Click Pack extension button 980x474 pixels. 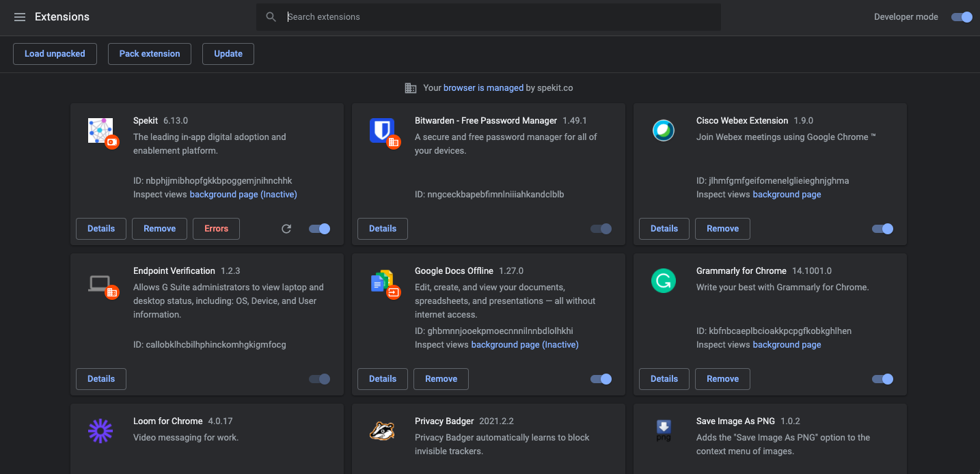[x=150, y=54]
